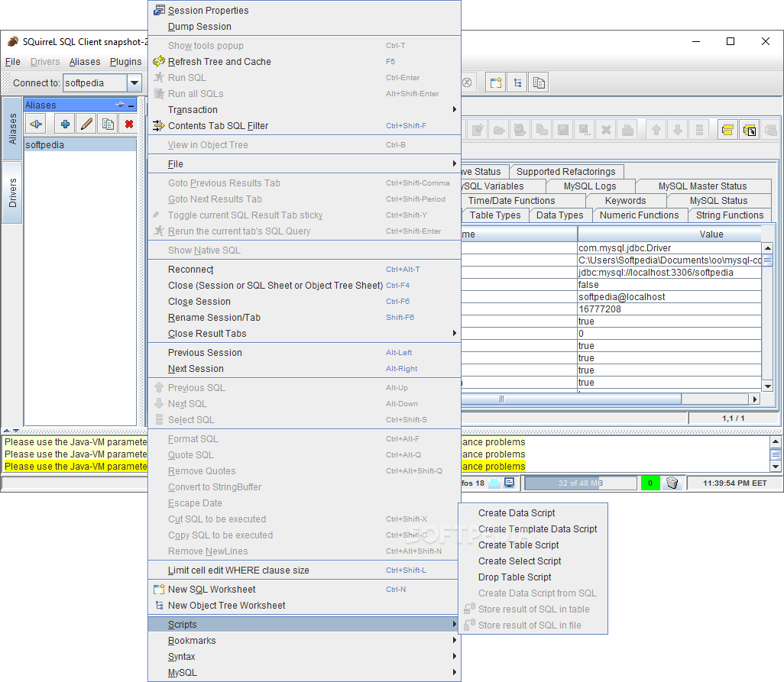784x682 pixels.
Task: Click the com.mysql.jdbc.Driver value cell
Action: pos(669,247)
